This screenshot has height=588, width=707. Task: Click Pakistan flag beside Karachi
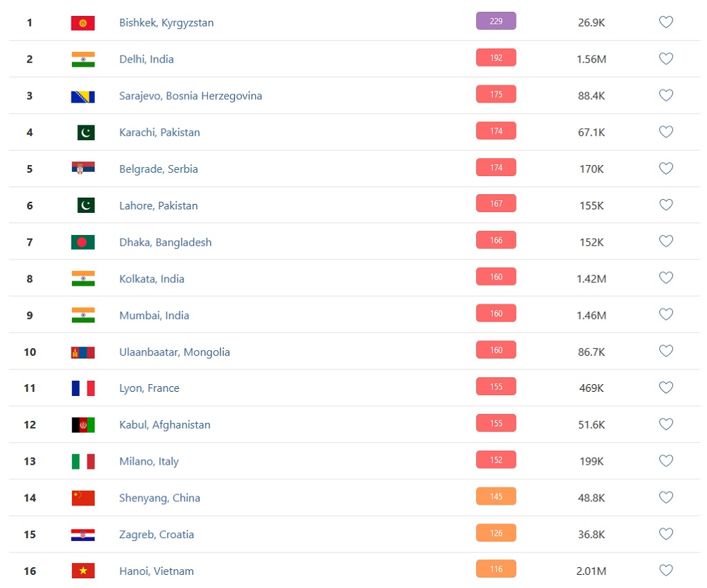pos(86,132)
